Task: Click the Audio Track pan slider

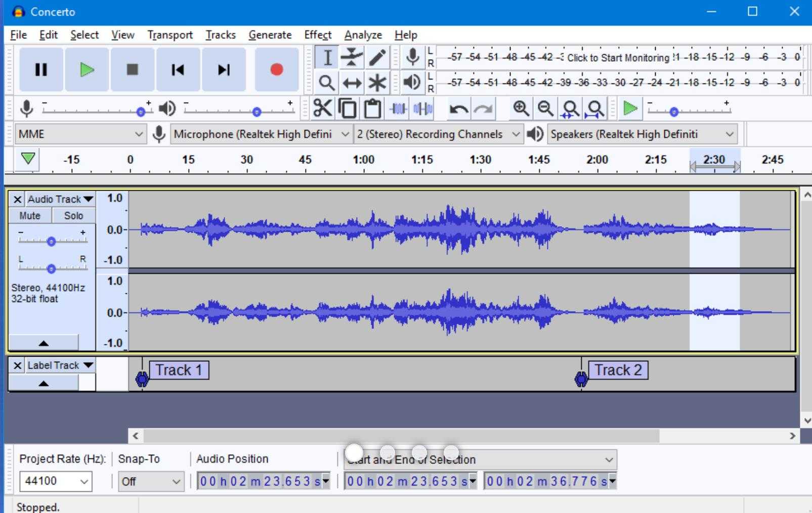Action: pyautogui.click(x=51, y=269)
